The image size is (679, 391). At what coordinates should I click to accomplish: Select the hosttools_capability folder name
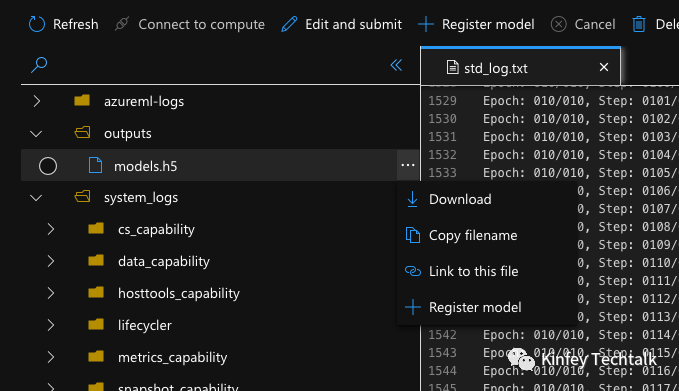pyautogui.click(x=179, y=294)
